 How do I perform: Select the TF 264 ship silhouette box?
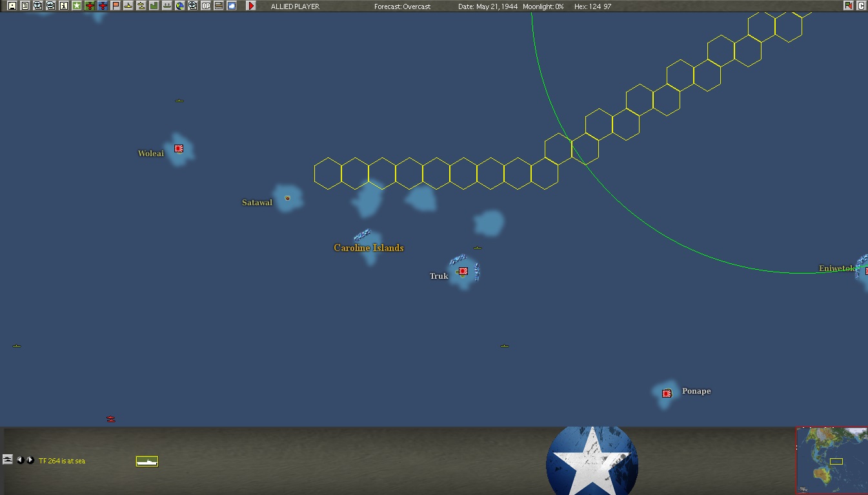coord(147,461)
